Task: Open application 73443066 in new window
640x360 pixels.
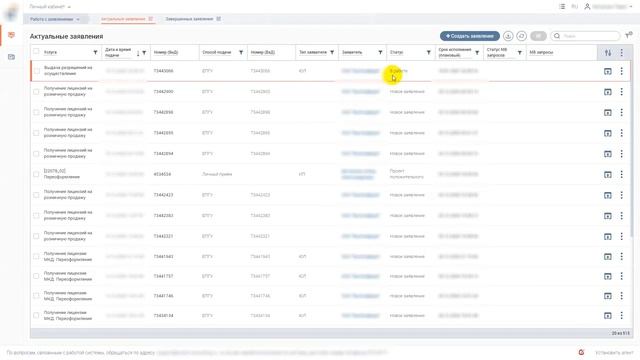Action: [607, 71]
